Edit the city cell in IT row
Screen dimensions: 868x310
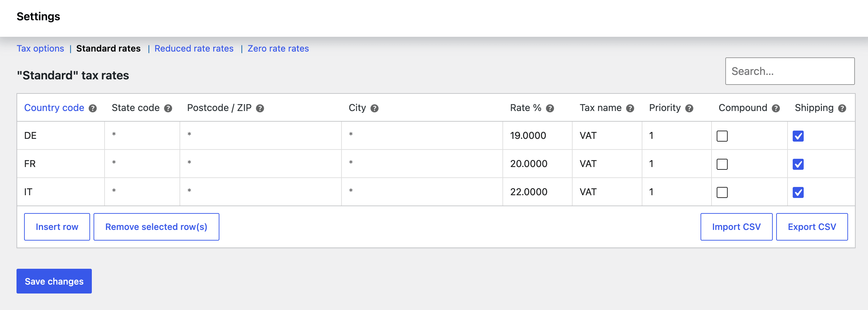(422, 192)
